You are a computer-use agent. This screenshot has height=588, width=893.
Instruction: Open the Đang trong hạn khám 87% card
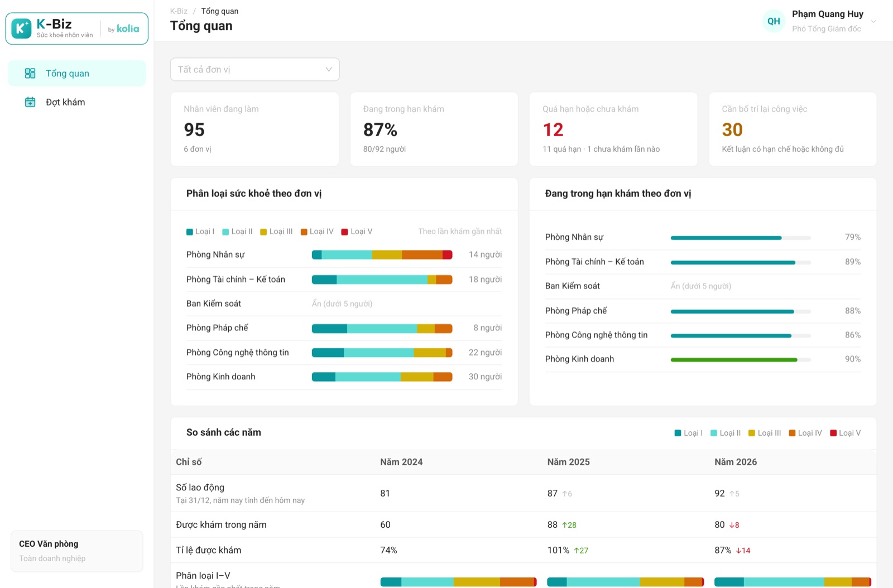point(434,129)
